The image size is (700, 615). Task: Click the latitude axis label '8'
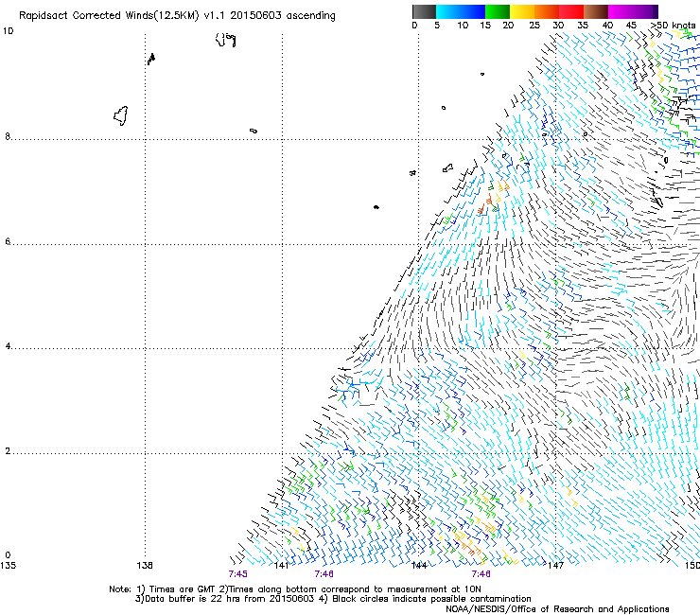pyautogui.click(x=8, y=136)
